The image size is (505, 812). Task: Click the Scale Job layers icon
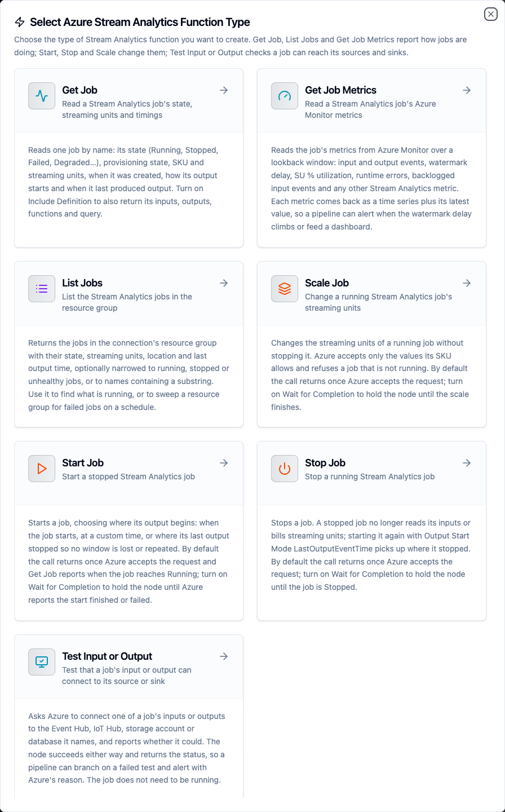(x=285, y=289)
